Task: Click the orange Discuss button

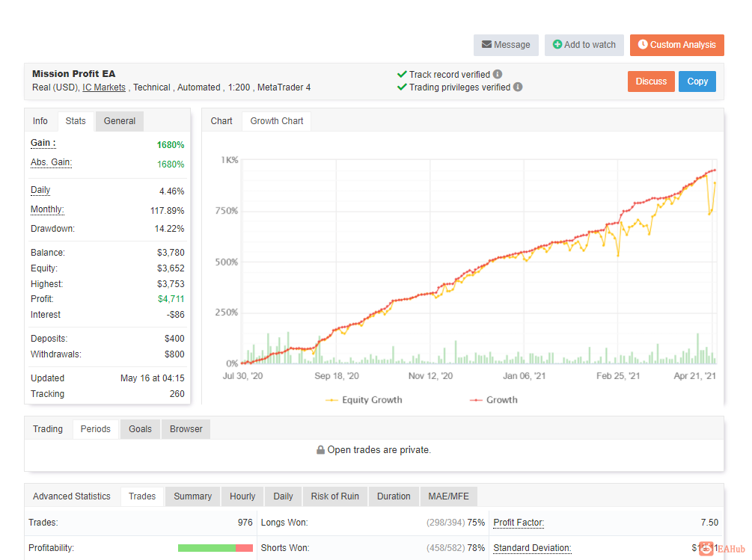Action: click(651, 81)
